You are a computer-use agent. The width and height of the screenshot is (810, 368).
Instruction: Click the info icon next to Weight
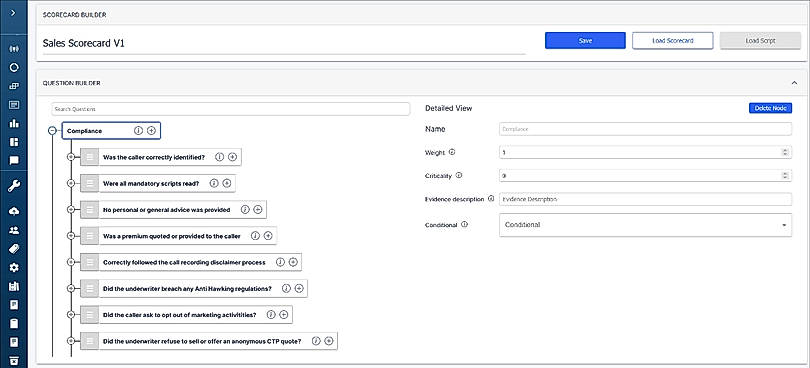(452, 152)
